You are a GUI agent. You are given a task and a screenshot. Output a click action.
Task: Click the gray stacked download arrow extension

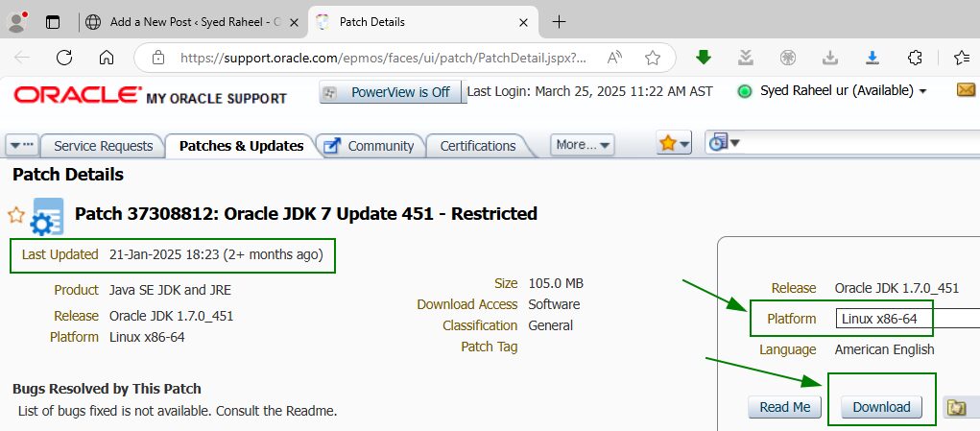[x=745, y=58]
